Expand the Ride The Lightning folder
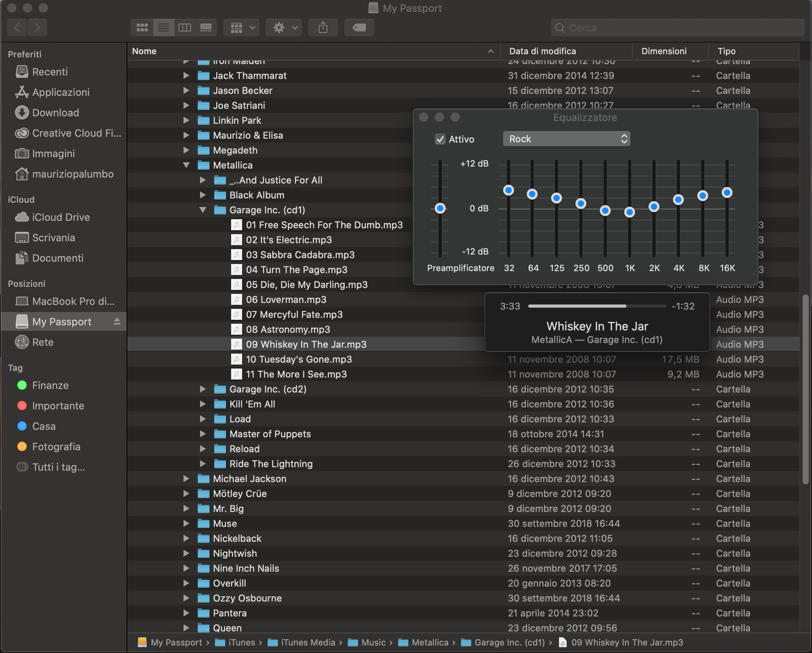Viewport: 812px width, 653px height. click(x=203, y=464)
